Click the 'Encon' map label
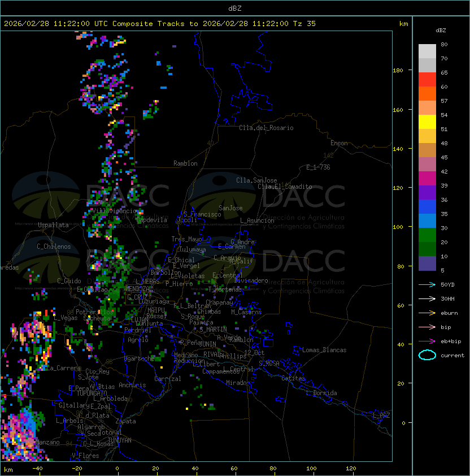 339,143
